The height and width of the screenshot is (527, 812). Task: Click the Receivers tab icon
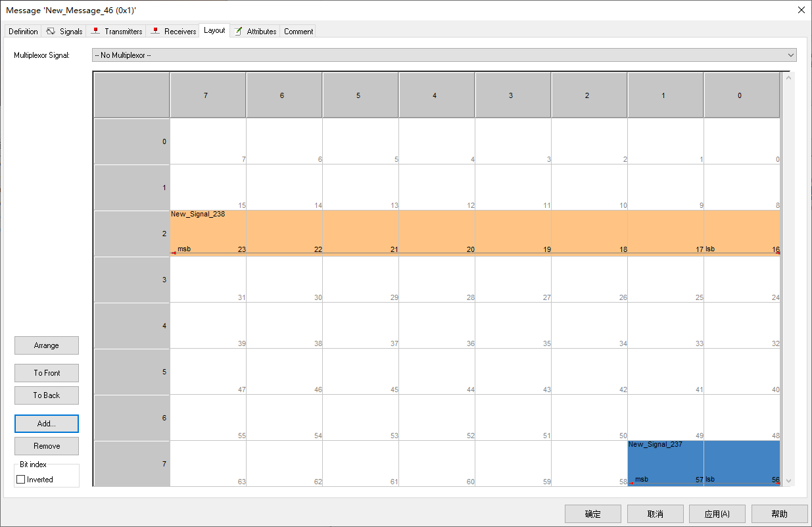(x=156, y=31)
